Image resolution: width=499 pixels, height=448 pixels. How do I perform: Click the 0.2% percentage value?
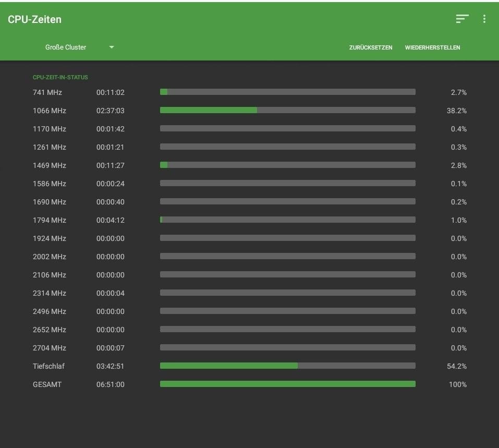coord(458,202)
